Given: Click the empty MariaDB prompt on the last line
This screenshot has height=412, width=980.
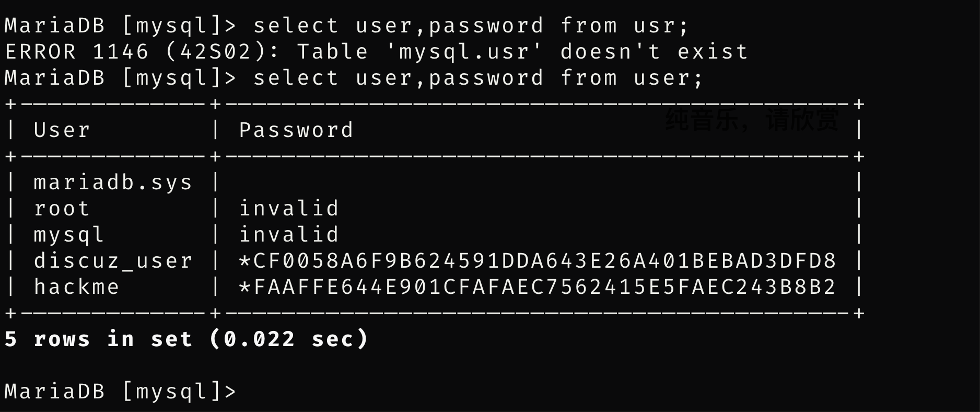Looking at the screenshot, I should [120, 392].
